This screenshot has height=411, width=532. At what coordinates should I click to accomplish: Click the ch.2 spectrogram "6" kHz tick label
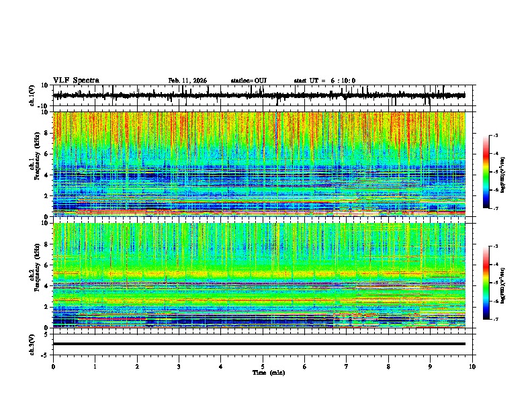(47, 265)
